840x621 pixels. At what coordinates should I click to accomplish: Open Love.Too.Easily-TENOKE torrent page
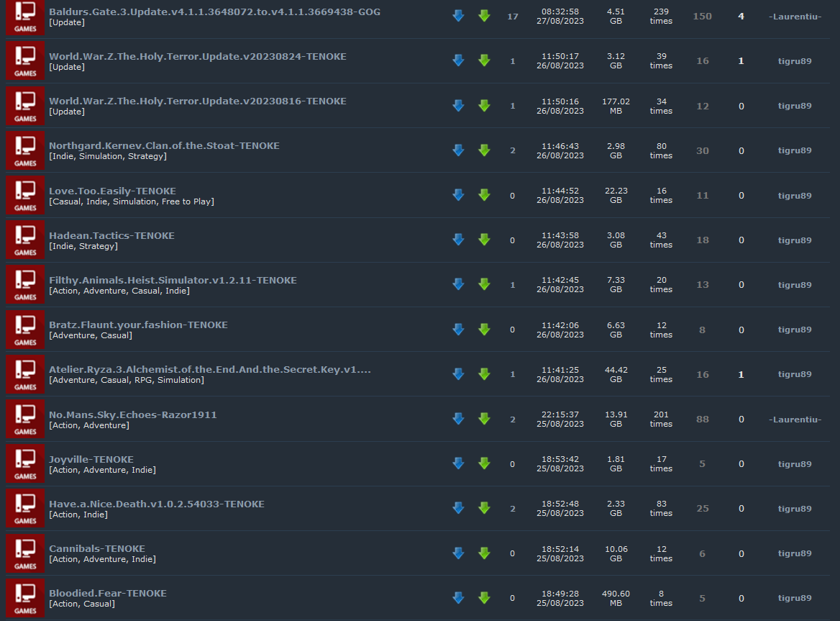(112, 191)
